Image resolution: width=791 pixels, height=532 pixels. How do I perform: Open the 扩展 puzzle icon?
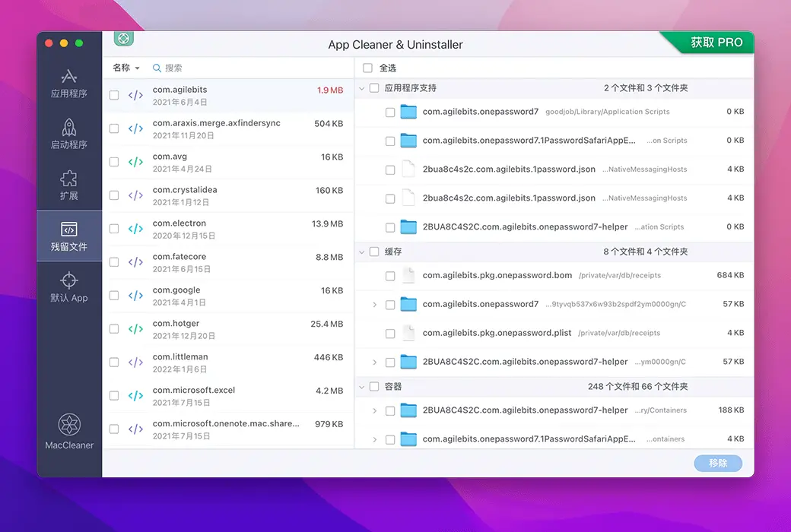point(69,179)
